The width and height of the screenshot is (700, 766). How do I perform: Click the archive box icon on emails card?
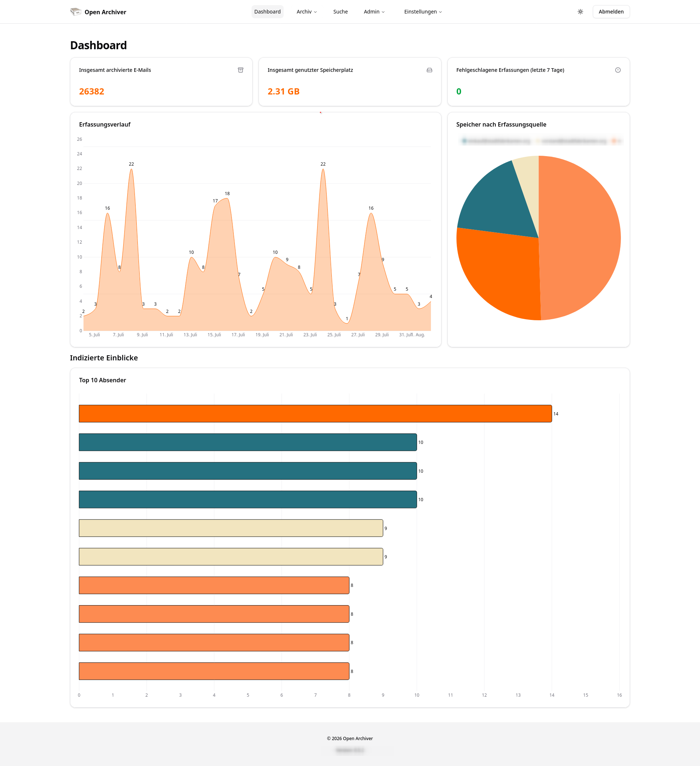[x=240, y=70]
